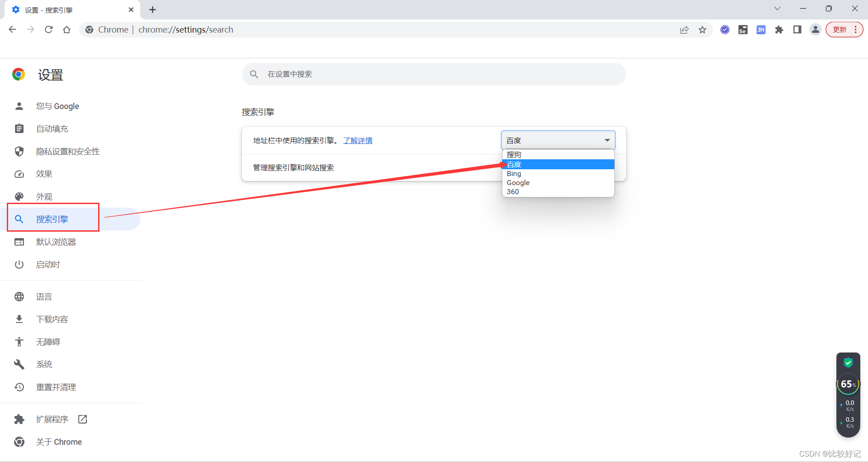Open 下载内容 in the sidebar
Screen dimensions: 868x462
click(x=52, y=319)
